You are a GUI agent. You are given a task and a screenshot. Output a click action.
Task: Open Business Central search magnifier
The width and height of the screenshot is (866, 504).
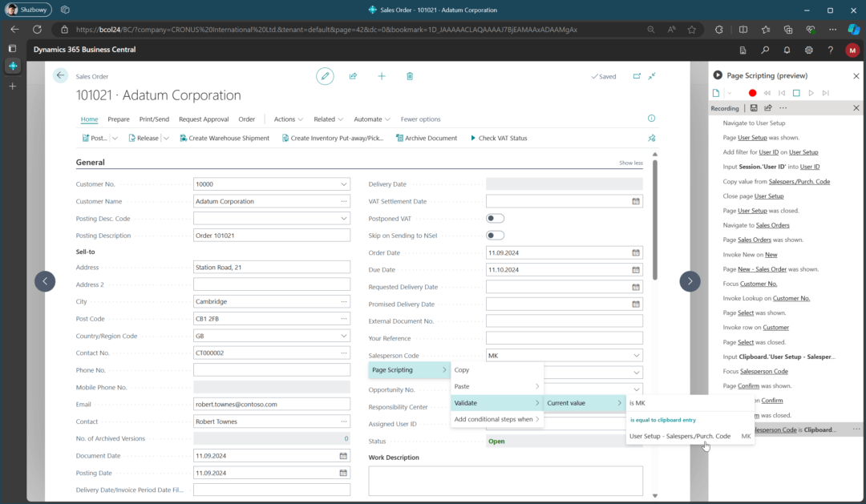[764, 50]
